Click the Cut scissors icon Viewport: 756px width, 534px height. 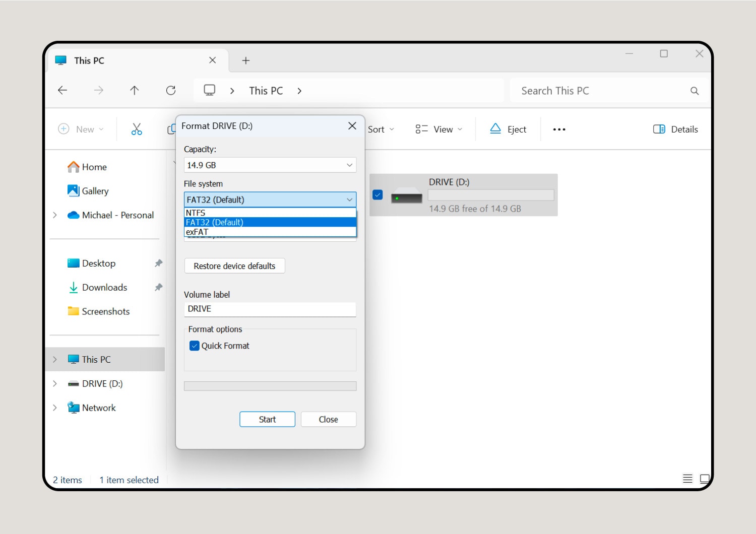click(137, 129)
